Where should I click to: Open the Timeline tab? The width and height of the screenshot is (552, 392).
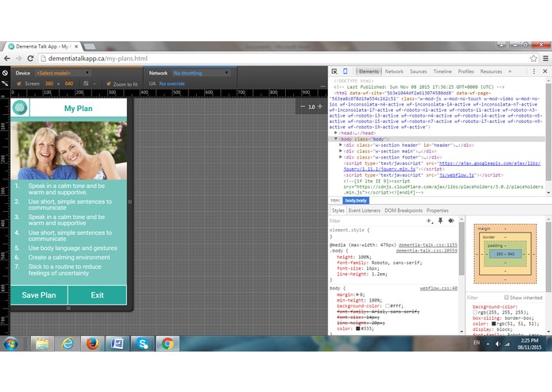[442, 71]
